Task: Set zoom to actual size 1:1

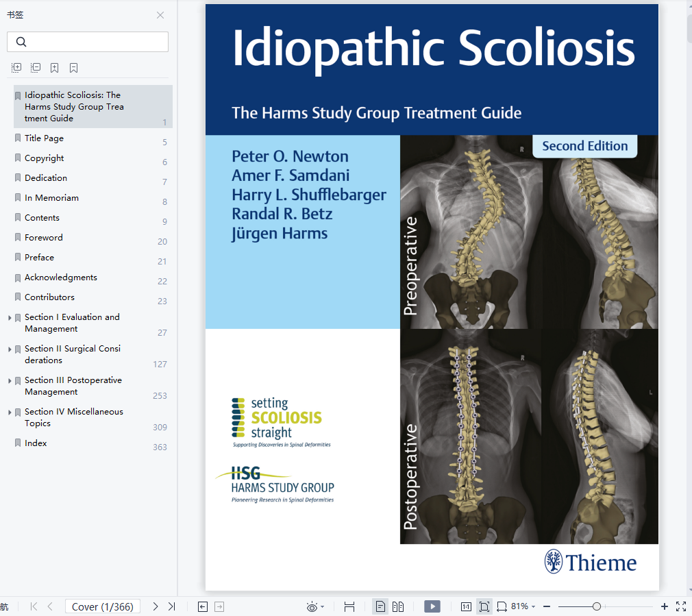Action: (466, 606)
